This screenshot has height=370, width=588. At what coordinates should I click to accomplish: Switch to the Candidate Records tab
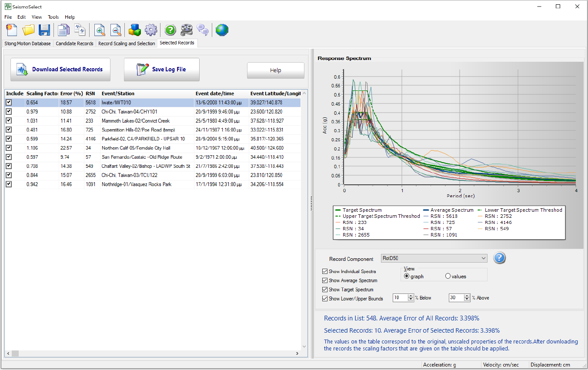coord(74,43)
